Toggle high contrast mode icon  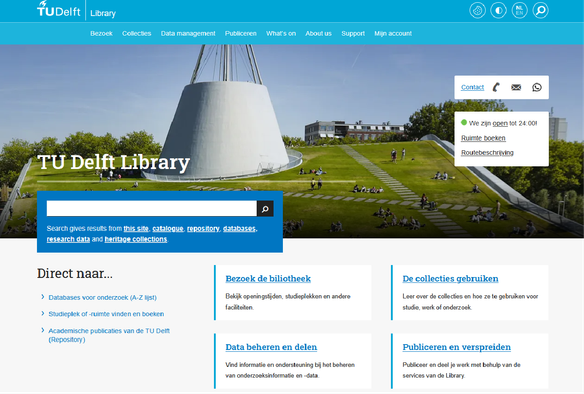pyautogui.click(x=498, y=10)
